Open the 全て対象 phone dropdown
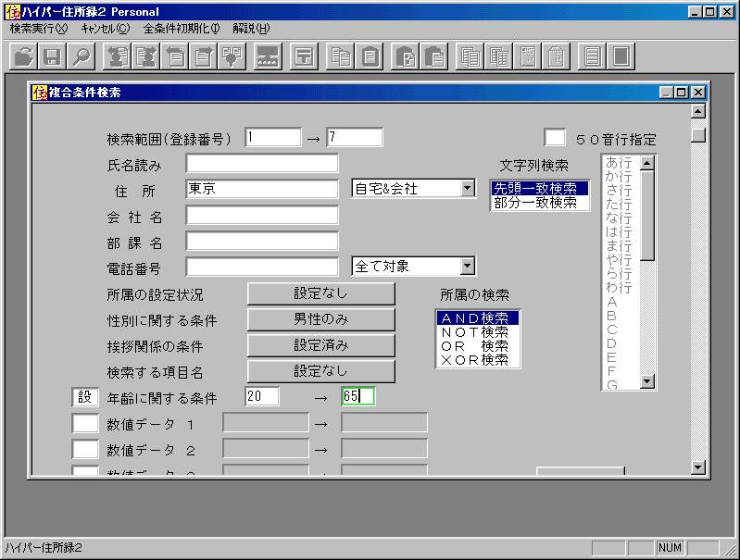The height and width of the screenshot is (560, 740). [x=467, y=267]
